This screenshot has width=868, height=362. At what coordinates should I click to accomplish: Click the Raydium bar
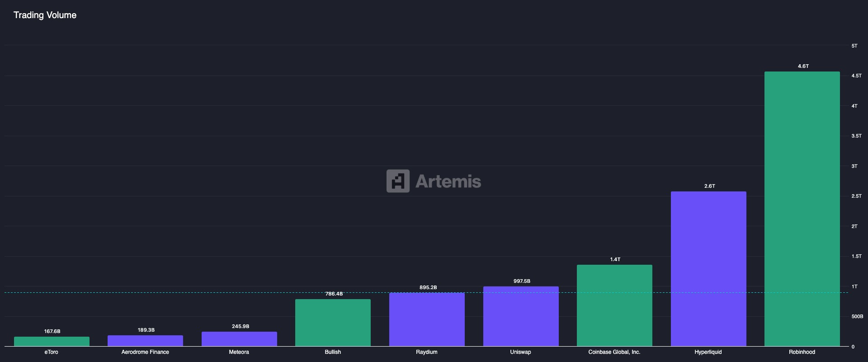[x=427, y=319]
